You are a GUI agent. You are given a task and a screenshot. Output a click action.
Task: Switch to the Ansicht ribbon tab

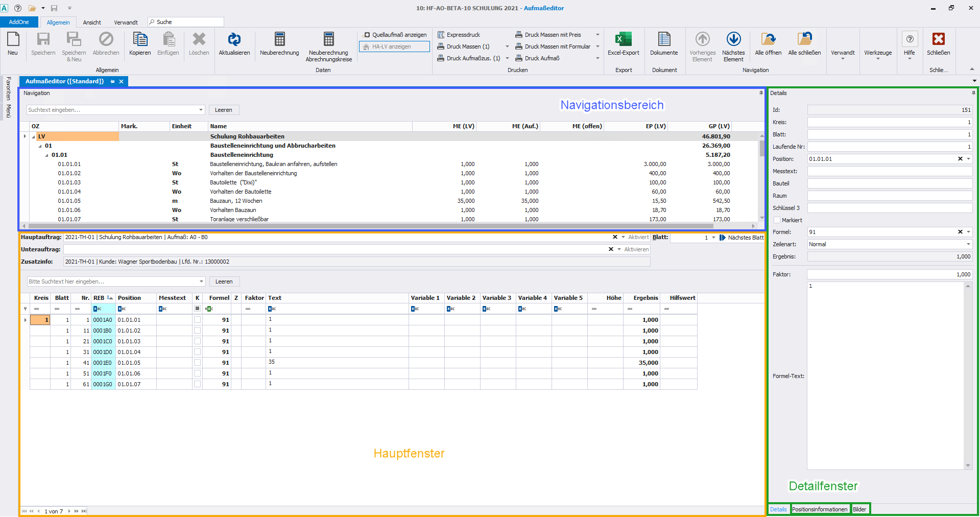pyautogui.click(x=92, y=22)
